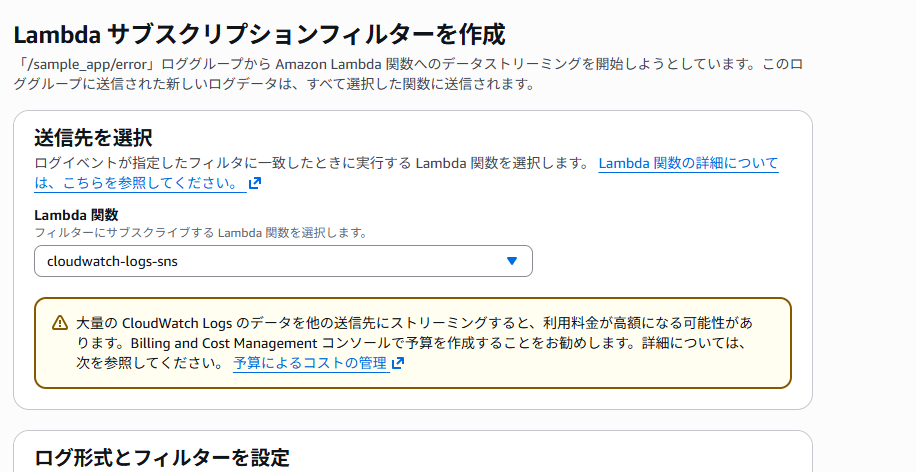The width and height of the screenshot is (916, 472).
Task: Click external link icon after こちらを参照してください
Action: click(255, 184)
